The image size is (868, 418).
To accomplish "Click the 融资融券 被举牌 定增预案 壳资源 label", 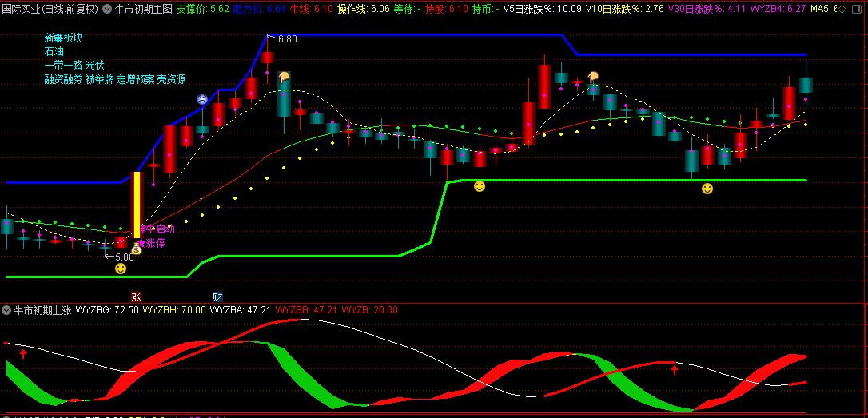I will pyautogui.click(x=115, y=79).
